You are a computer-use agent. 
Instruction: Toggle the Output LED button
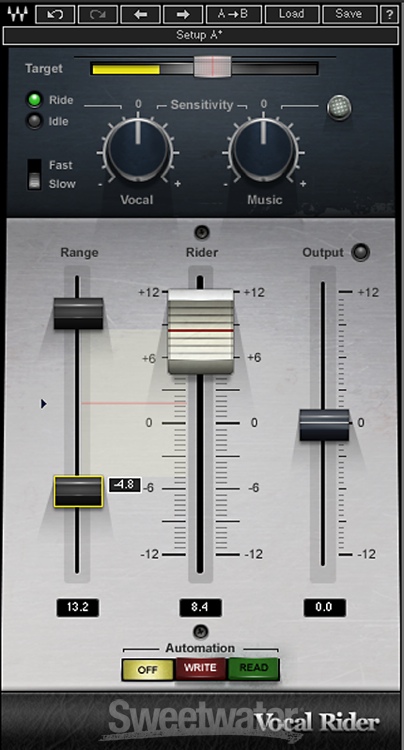(x=360, y=253)
